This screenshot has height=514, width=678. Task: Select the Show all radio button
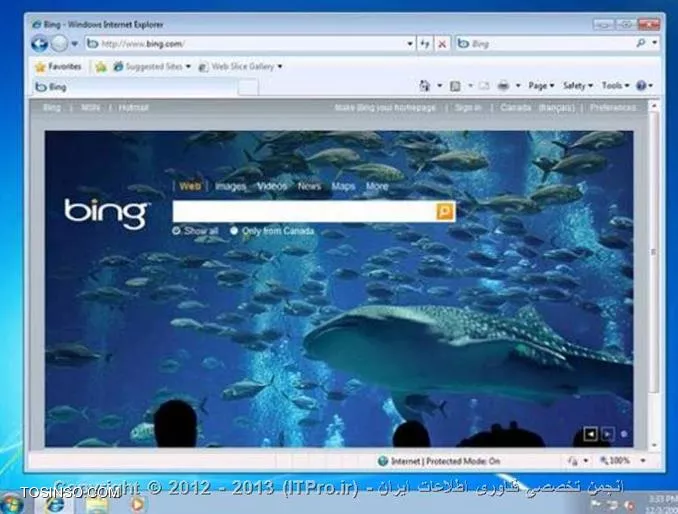(x=176, y=231)
